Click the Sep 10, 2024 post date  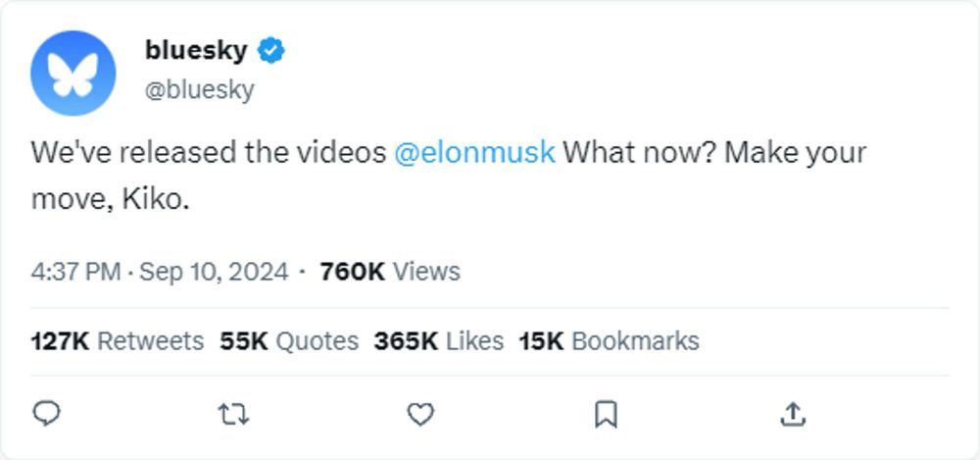[214, 272]
